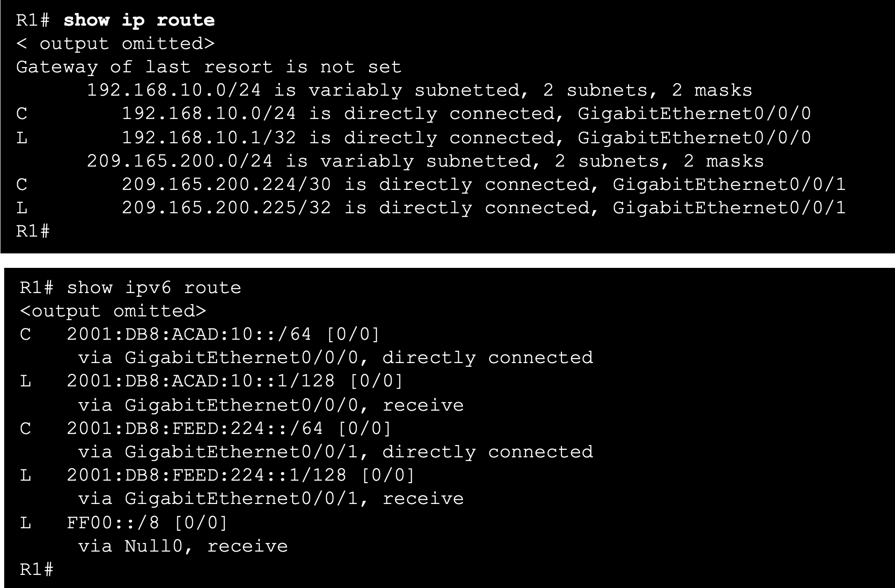Click the 192.168.10.0/24 variably subnetted line
Image resolution: width=895 pixels, height=588 pixels.
pyautogui.click(x=420, y=91)
